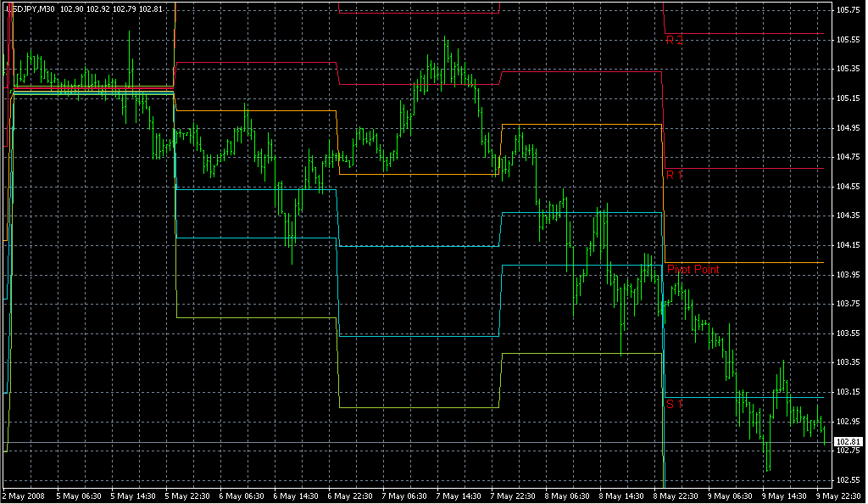Click the current price tag 102.81
This screenshot has width=868, height=504.
pos(849,442)
